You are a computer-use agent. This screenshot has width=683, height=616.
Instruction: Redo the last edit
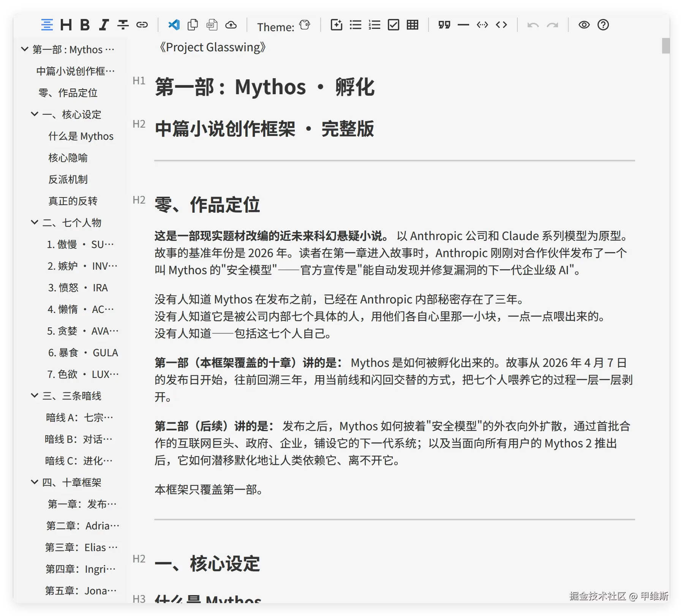point(552,25)
